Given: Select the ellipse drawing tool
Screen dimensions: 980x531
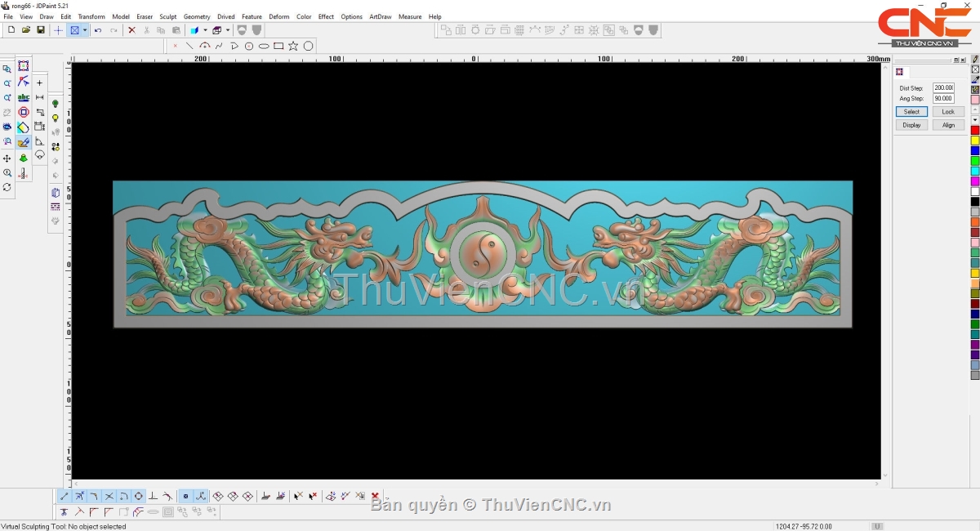Looking at the screenshot, I should pos(264,47).
